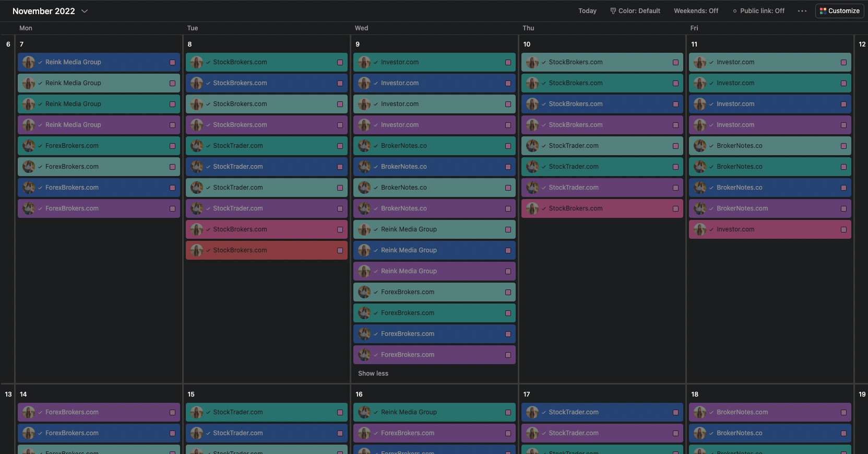Click square marker on purple StockBrokers.com task Tuesday 8
The height and width of the screenshot is (454, 868).
point(340,125)
